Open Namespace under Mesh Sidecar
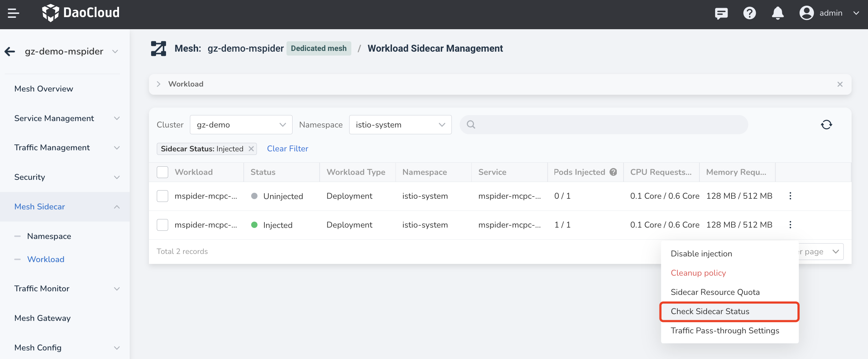Screen dimensions: 868x359 click(49, 236)
